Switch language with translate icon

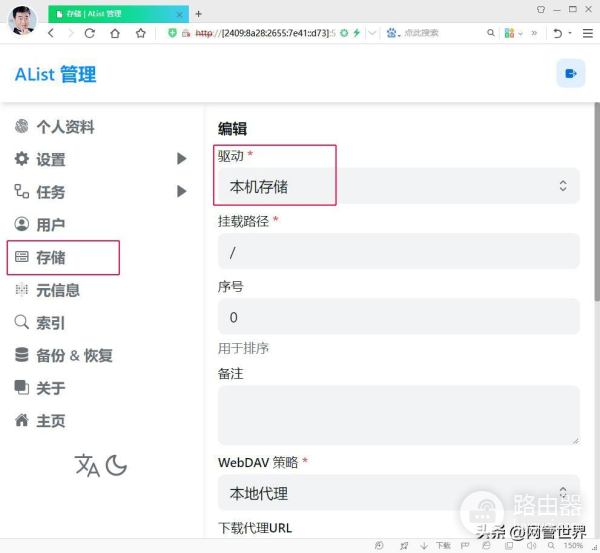coord(87,465)
